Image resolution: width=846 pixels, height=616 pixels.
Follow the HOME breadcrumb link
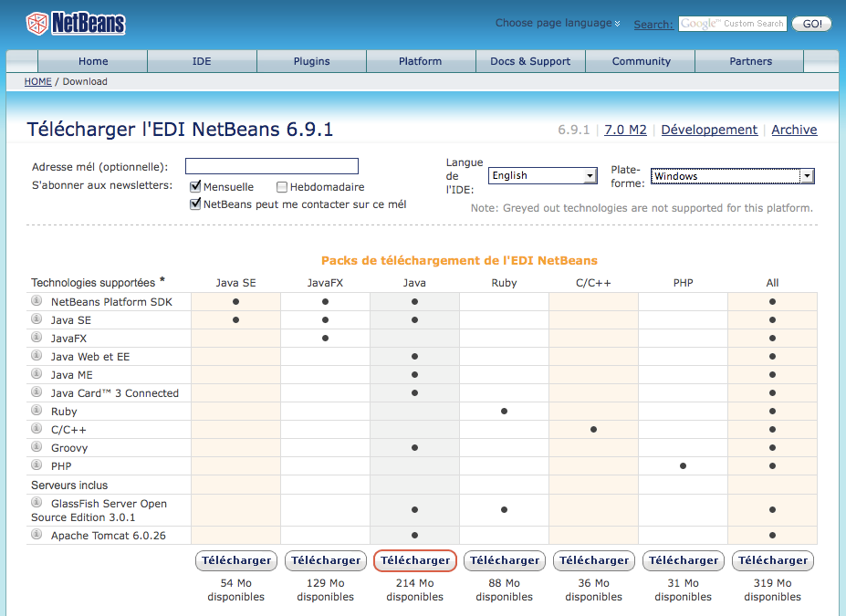[37, 81]
